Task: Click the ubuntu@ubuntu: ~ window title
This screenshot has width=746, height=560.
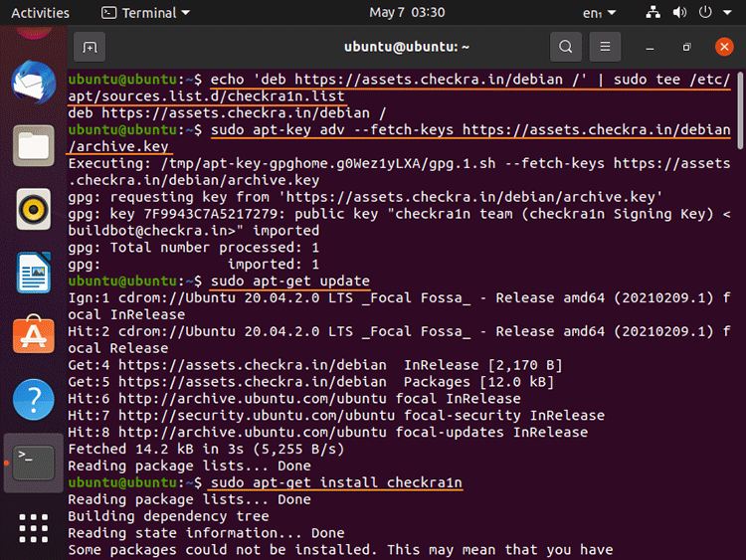Action: tap(406, 47)
